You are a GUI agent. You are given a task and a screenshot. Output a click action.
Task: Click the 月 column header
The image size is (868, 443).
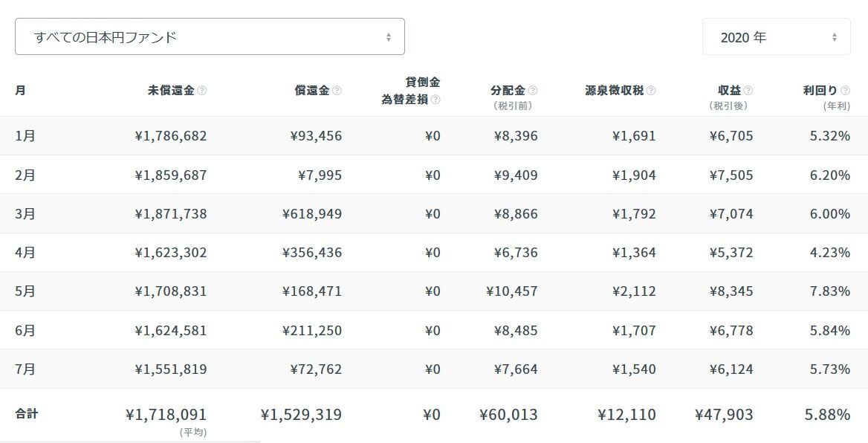20,90
